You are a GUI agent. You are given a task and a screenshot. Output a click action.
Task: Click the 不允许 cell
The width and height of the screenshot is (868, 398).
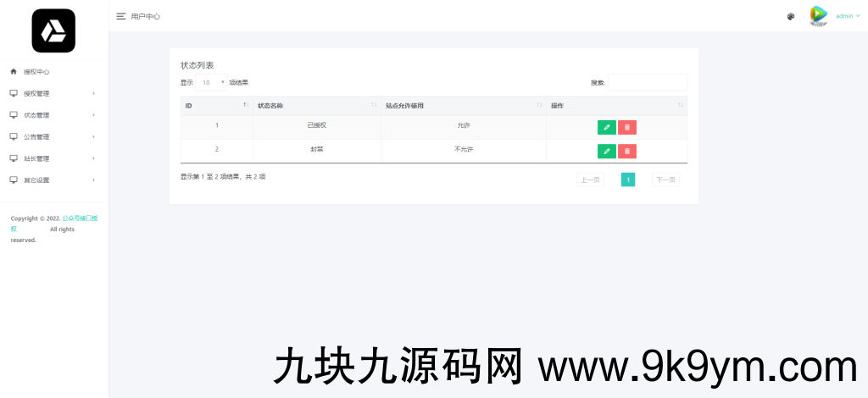tap(464, 149)
